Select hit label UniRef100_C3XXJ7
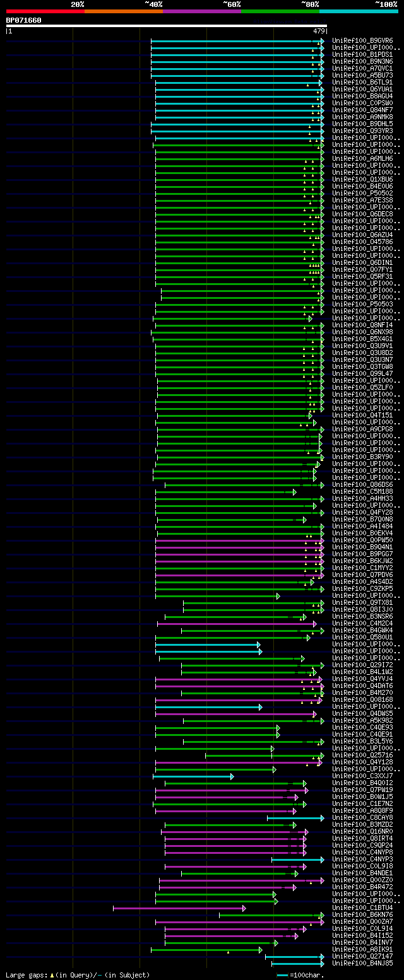 click(x=362, y=776)
